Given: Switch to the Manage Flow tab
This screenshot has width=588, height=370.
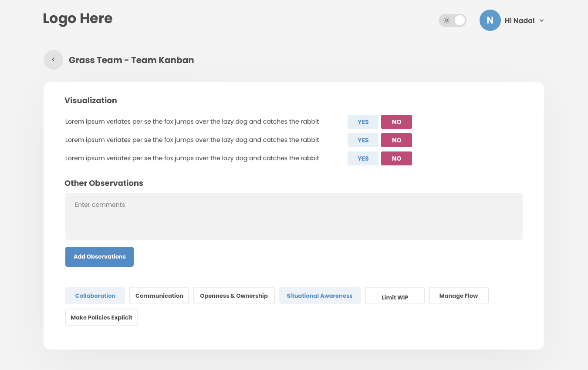Looking at the screenshot, I should coord(459,296).
